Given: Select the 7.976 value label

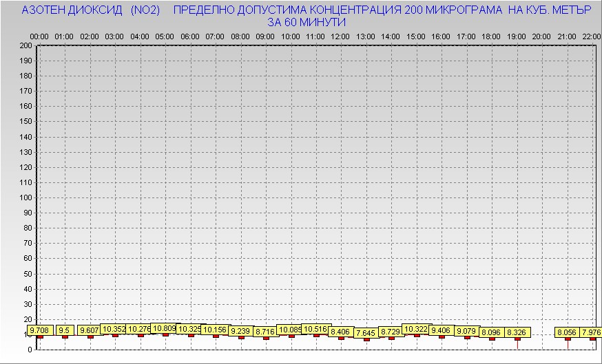Looking at the screenshot, I should tap(592, 332).
